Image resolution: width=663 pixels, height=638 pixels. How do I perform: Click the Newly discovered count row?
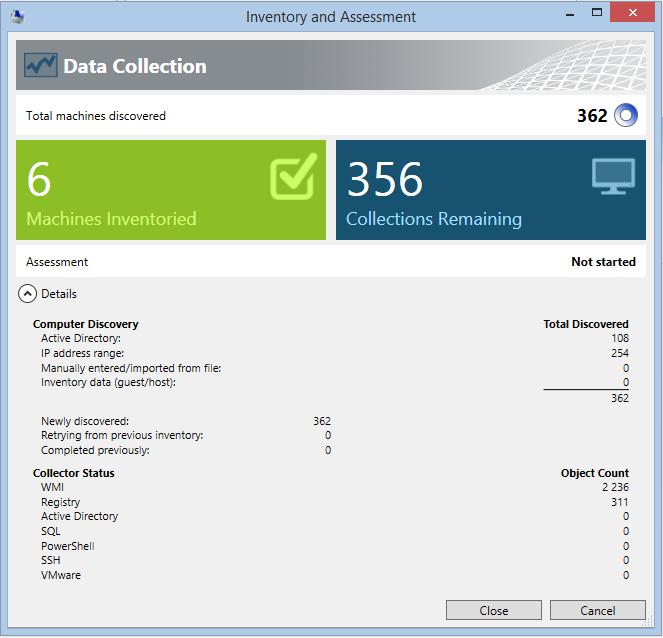tap(85, 421)
